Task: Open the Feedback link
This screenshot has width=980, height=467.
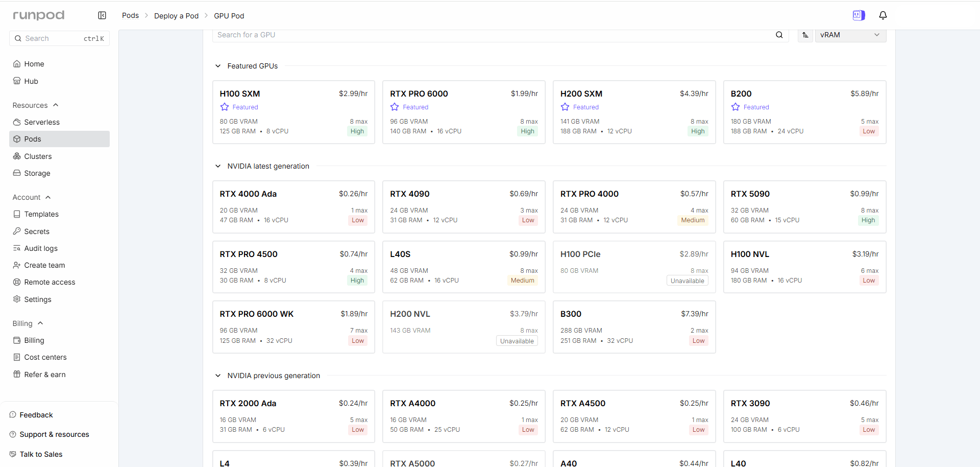Action: pos(36,415)
